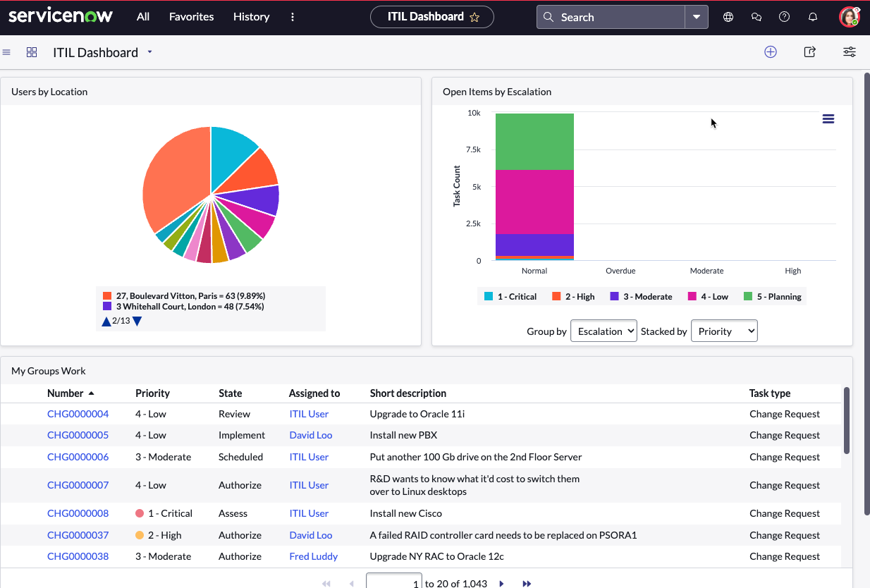Open the notifications bell
Image resolution: width=870 pixels, height=588 pixels.
pyautogui.click(x=813, y=17)
